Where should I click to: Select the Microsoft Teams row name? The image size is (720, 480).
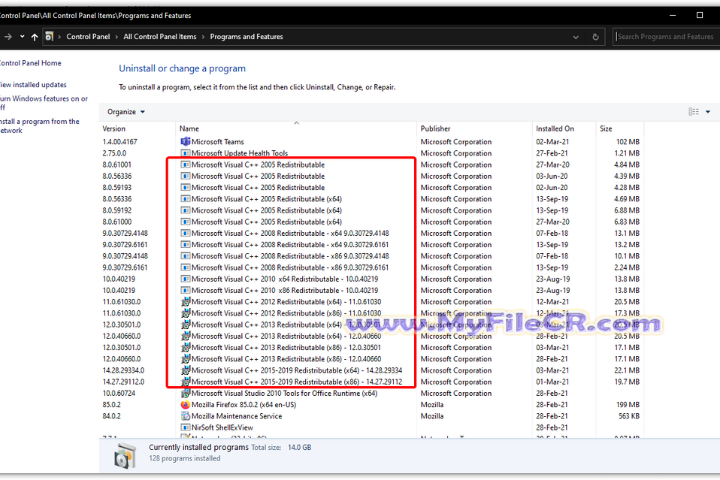pos(218,141)
